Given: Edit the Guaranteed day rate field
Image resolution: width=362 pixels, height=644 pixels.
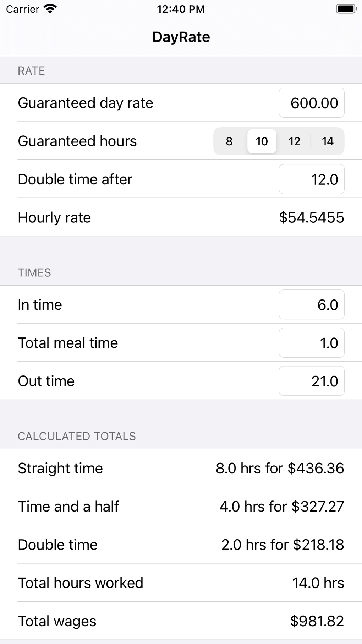Looking at the screenshot, I should click(x=311, y=103).
